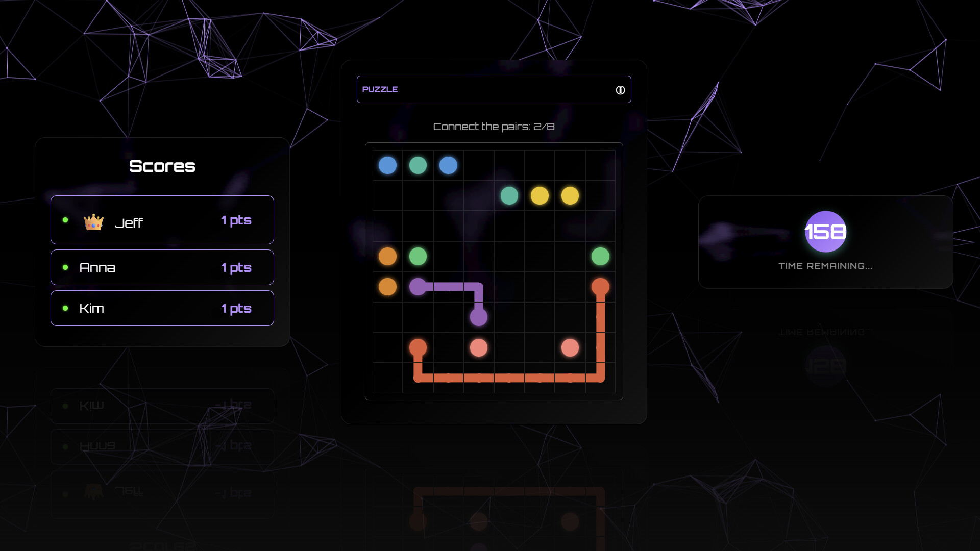Click the blue dot right of the top teal dot
980x551 pixels.
point(448,165)
